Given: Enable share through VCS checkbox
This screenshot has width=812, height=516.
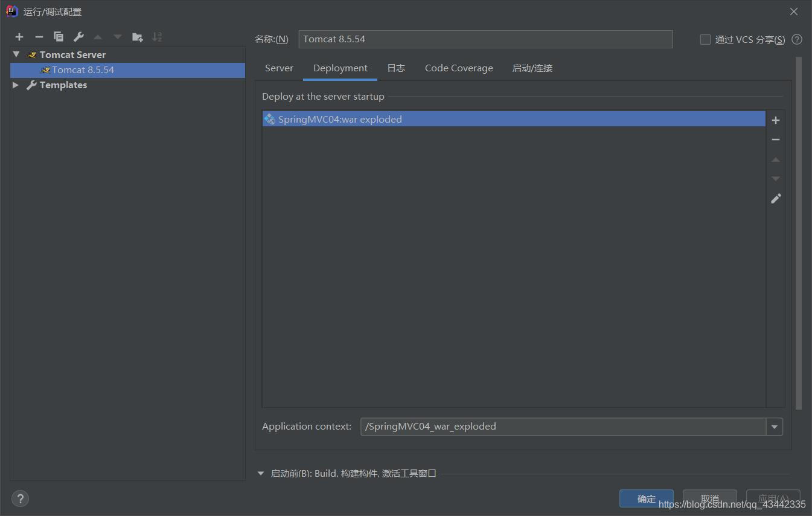Looking at the screenshot, I should point(705,39).
